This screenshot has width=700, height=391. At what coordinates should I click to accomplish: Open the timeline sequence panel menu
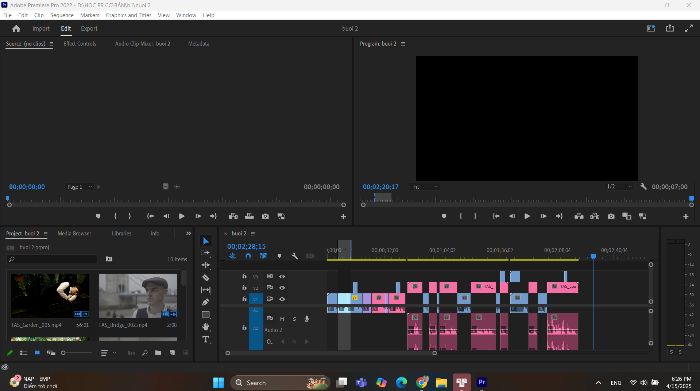[x=253, y=233]
